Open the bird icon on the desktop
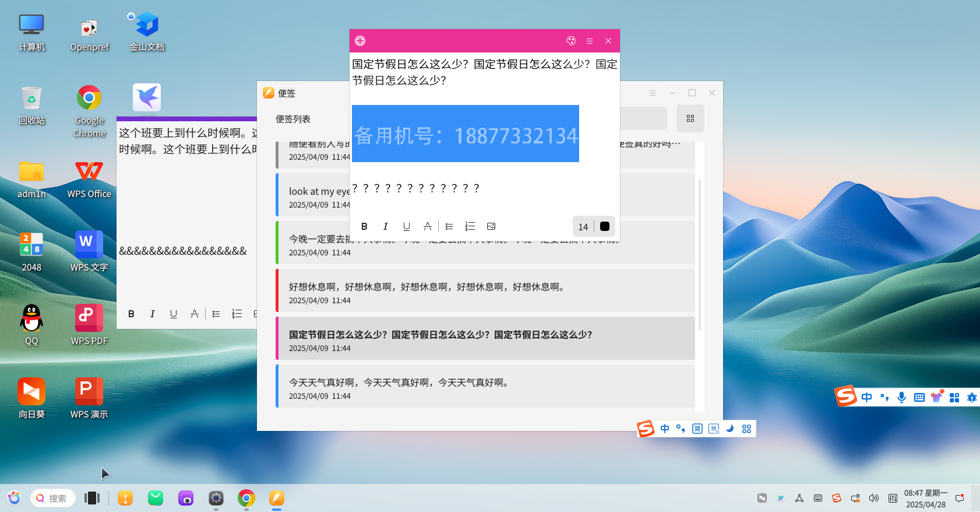The width and height of the screenshot is (980, 512). [147, 97]
